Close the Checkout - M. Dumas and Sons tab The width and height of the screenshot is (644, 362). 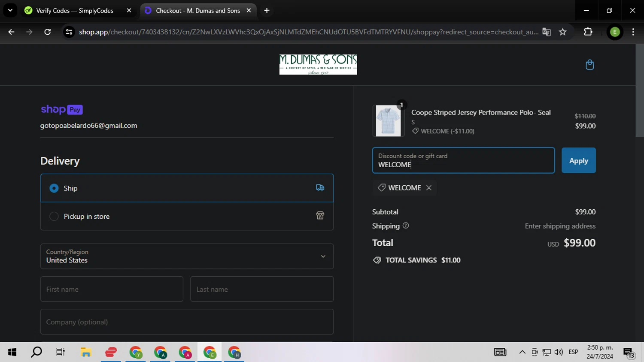249,10
